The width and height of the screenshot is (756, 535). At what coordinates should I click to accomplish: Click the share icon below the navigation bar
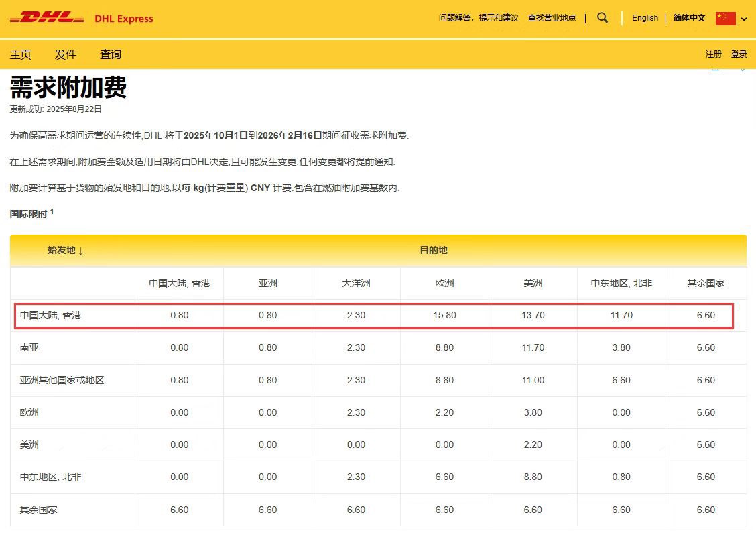[714, 69]
